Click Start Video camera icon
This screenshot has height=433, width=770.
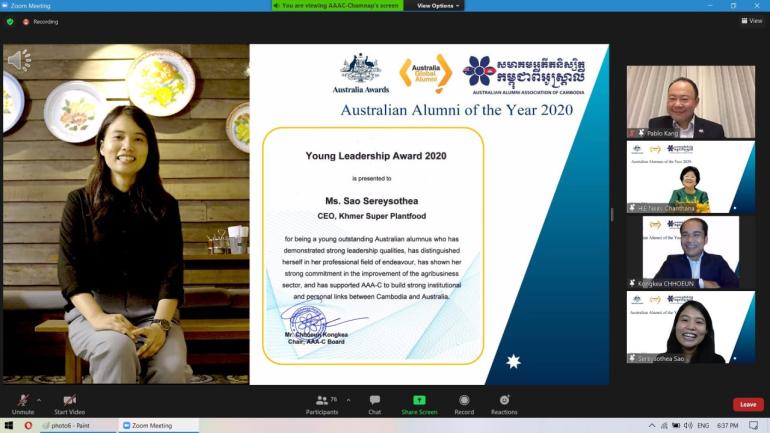coord(70,400)
